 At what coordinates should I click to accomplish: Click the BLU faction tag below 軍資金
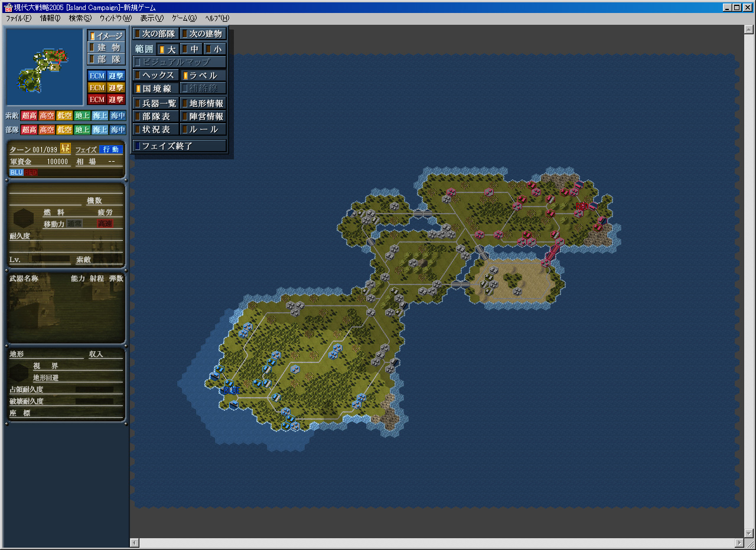point(16,172)
